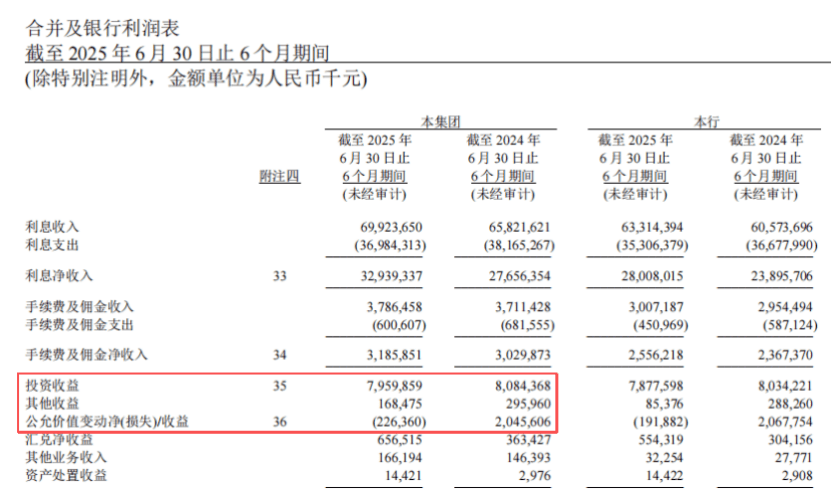Click the unit note 金额单位为人民币千元

(264, 79)
